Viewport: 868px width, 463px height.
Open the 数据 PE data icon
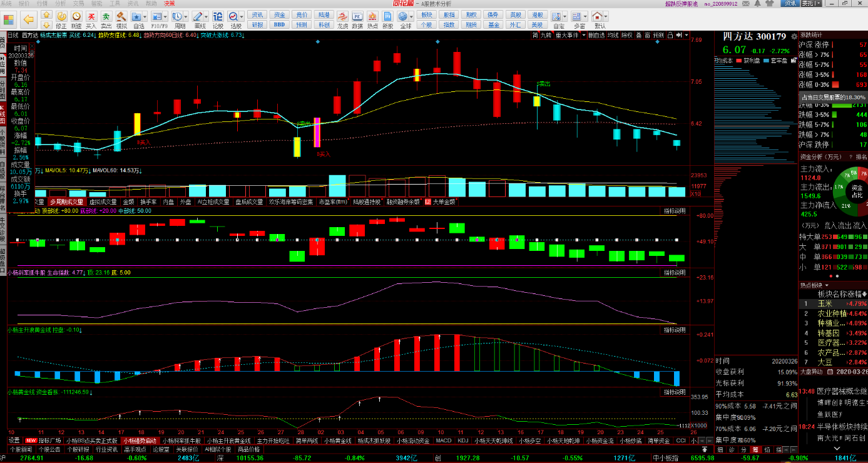357,16
